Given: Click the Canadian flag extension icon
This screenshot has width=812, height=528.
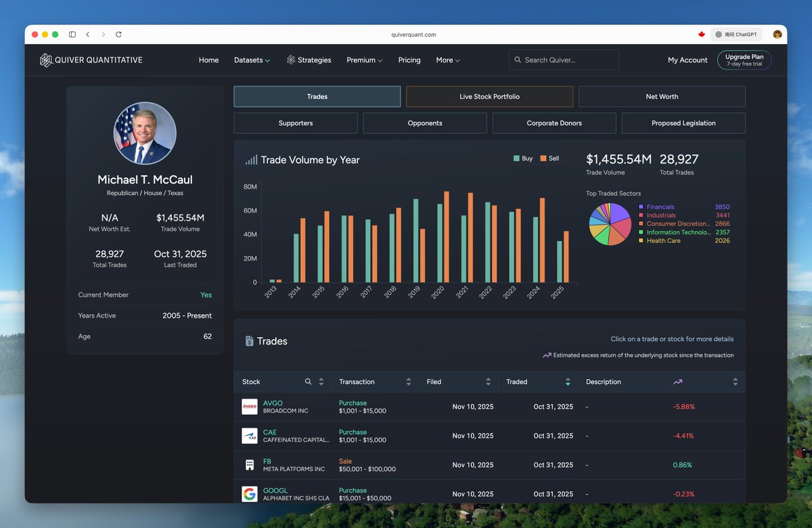Looking at the screenshot, I should click(x=701, y=34).
